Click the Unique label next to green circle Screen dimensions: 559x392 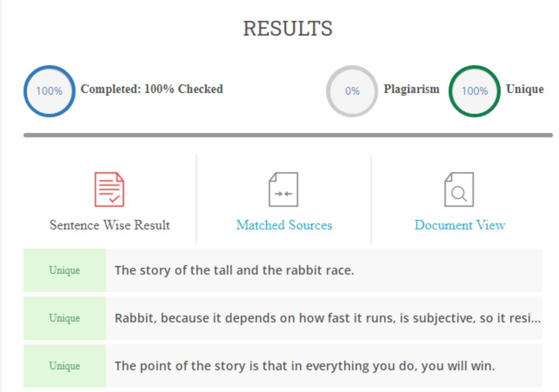[525, 89]
